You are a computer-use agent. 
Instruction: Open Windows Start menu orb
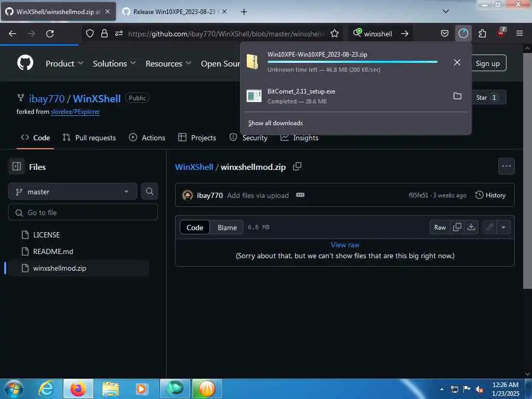(x=14, y=389)
